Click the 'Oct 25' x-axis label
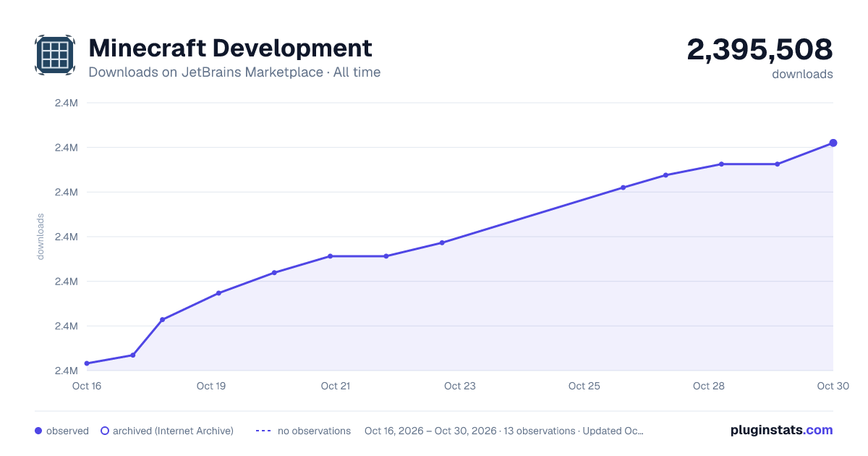The image size is (868, 456). pyautogui.click(x=584, y=386)
